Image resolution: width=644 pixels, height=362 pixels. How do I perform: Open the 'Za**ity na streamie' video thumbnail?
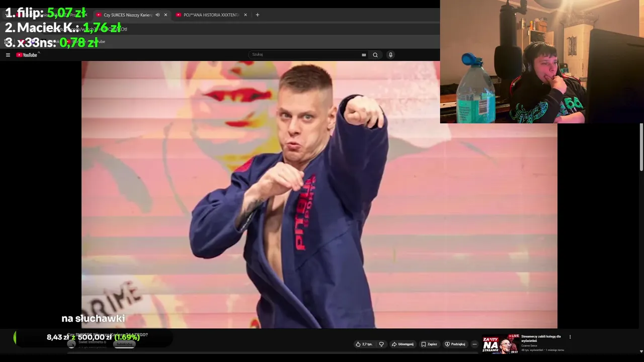[x=501, y=344]
